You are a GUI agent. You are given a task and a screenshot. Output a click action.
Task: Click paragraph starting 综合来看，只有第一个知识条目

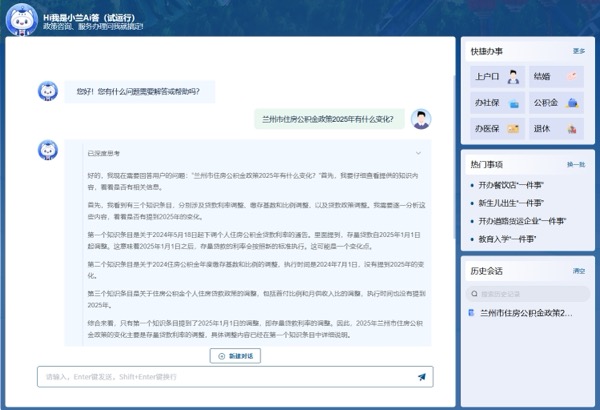pos(255,329)
